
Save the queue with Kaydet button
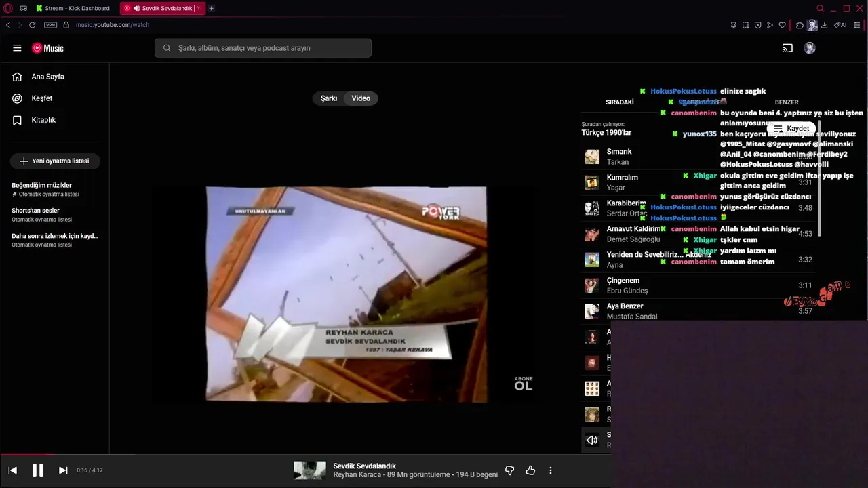791,128
